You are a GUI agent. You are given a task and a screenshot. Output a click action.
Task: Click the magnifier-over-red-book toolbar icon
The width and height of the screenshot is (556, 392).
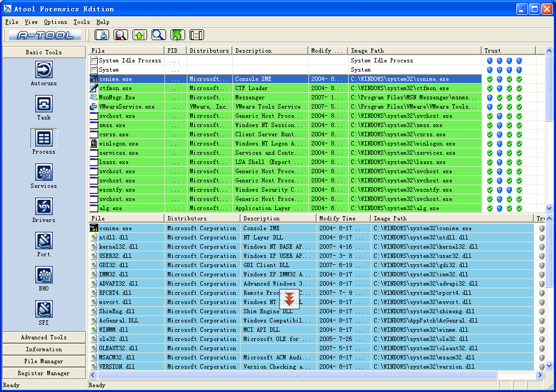click(121, 35)
